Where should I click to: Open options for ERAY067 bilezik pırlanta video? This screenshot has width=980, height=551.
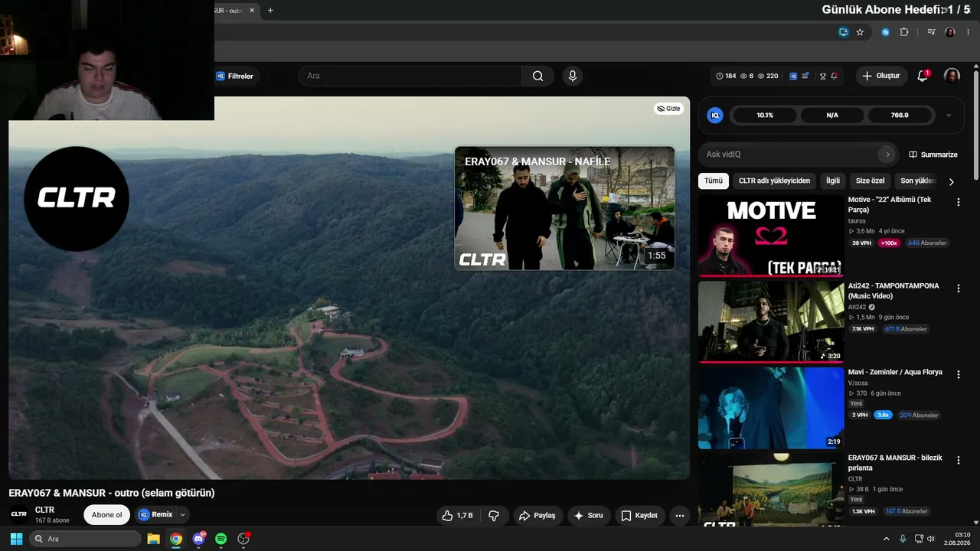pos(958,461)
